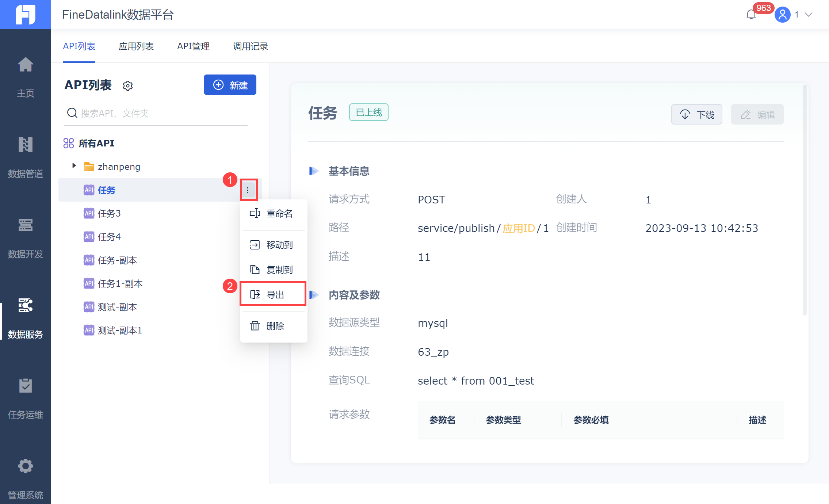
Task: Click the FineDatalink logo icon
Action: tap(25, 15)
